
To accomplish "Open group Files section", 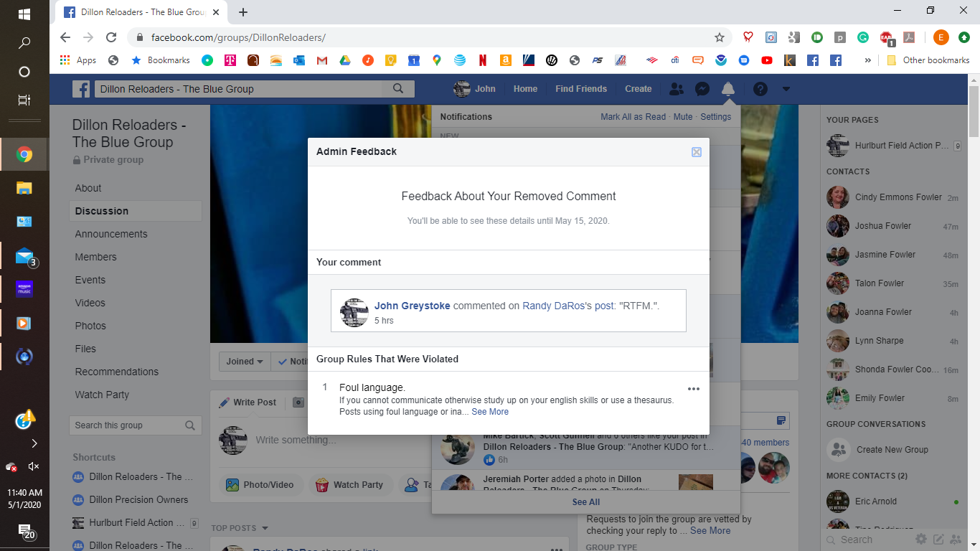I will pyautogui.click(x=85, y=349).
